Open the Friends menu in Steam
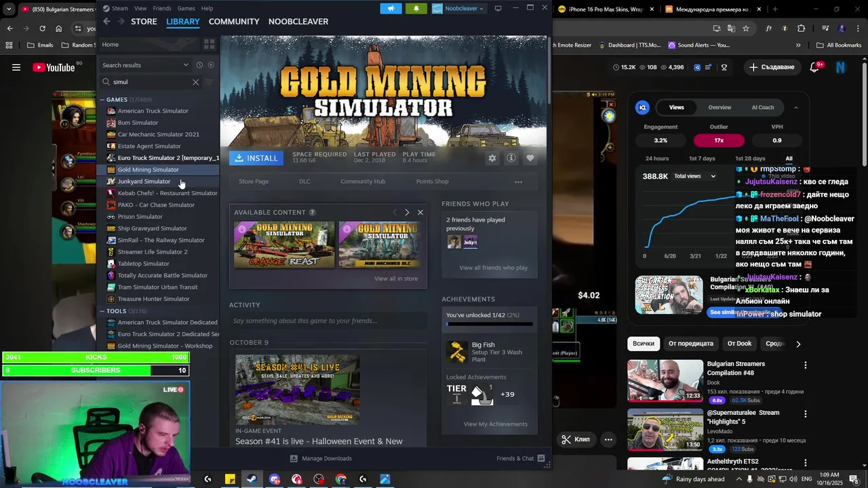 coord(162,8)
